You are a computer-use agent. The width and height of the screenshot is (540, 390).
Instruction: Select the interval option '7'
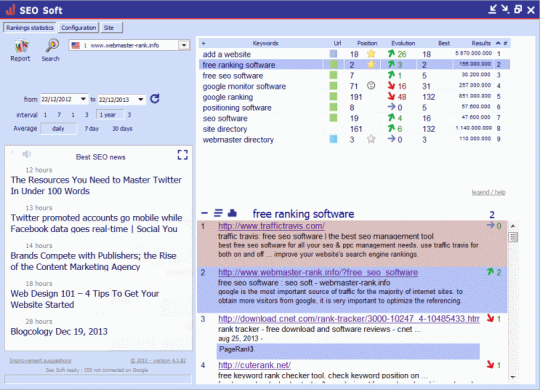[59, 115]
